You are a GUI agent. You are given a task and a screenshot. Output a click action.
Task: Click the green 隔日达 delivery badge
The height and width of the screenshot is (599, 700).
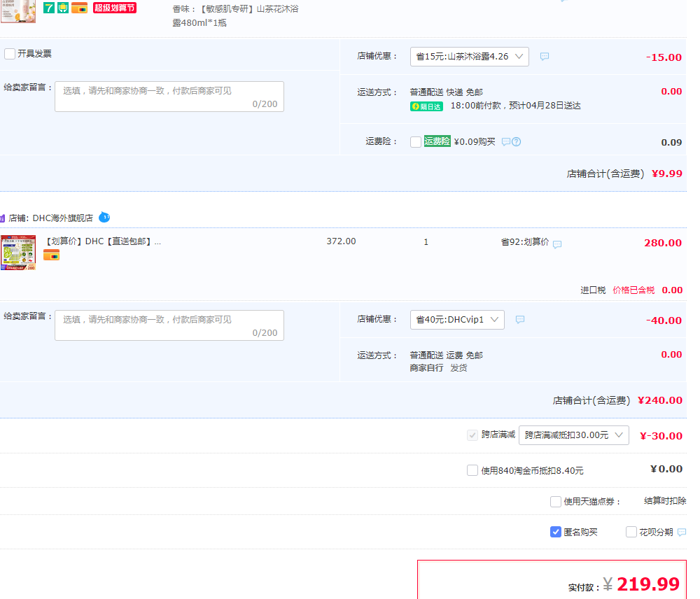pos(426,106)
